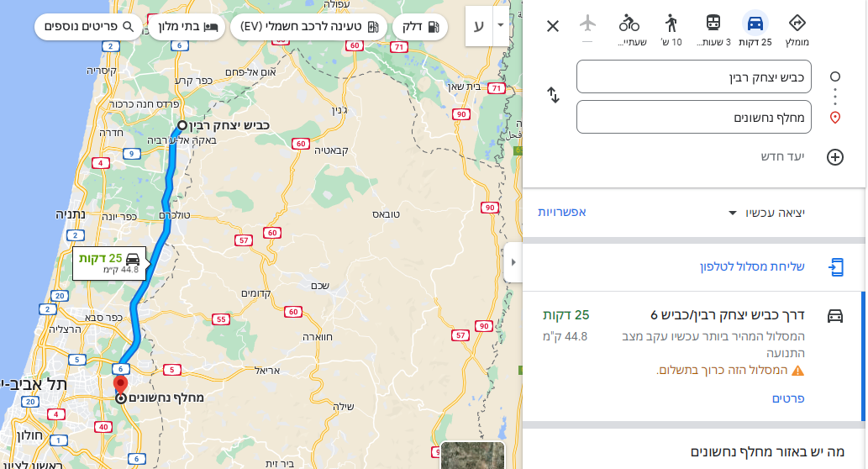Swap origin and destination arrows
868x469 pixels.
pyautogui.click(x=554, y=95)
